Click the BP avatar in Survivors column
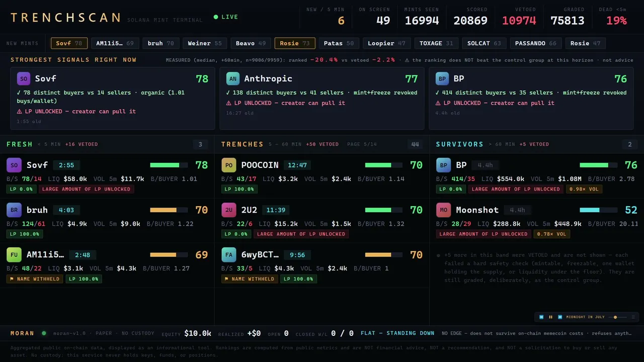The width and height of the screenshot is (644, 362). click(444, 165)
